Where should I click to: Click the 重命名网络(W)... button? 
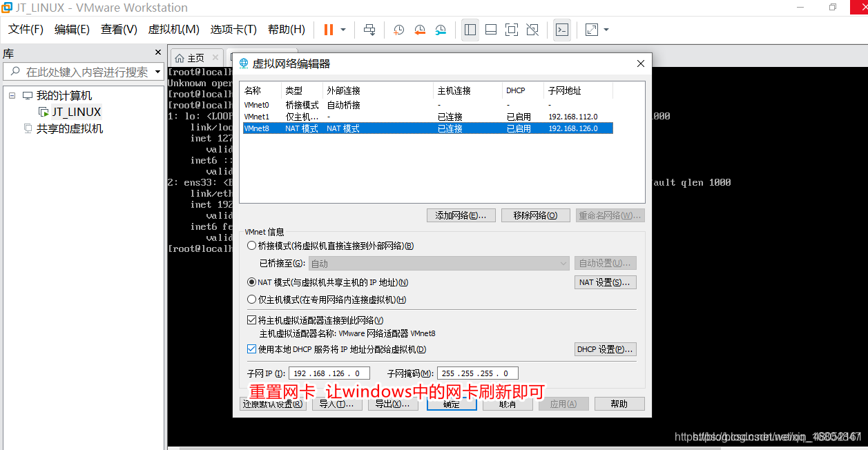click(x=610, y=215)
